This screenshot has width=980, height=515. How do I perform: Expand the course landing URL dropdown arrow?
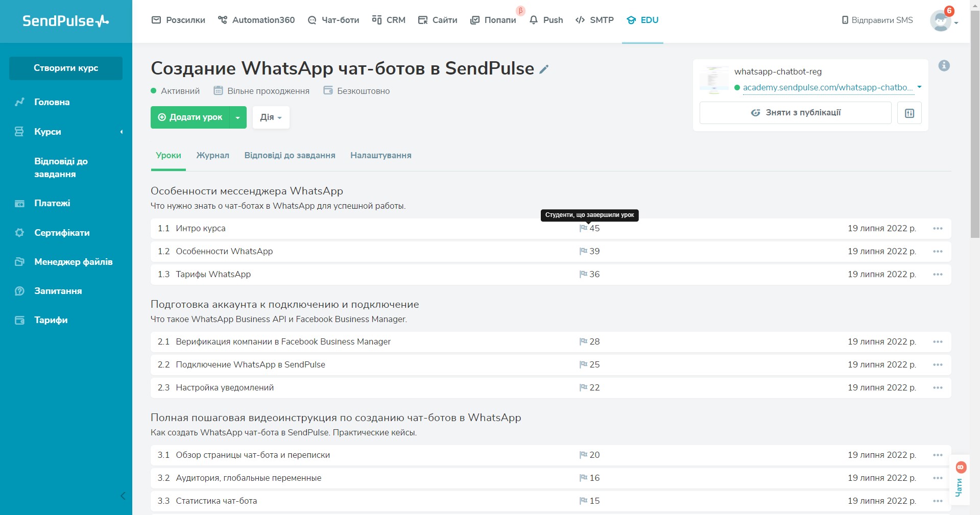click(x=919, y=87)
